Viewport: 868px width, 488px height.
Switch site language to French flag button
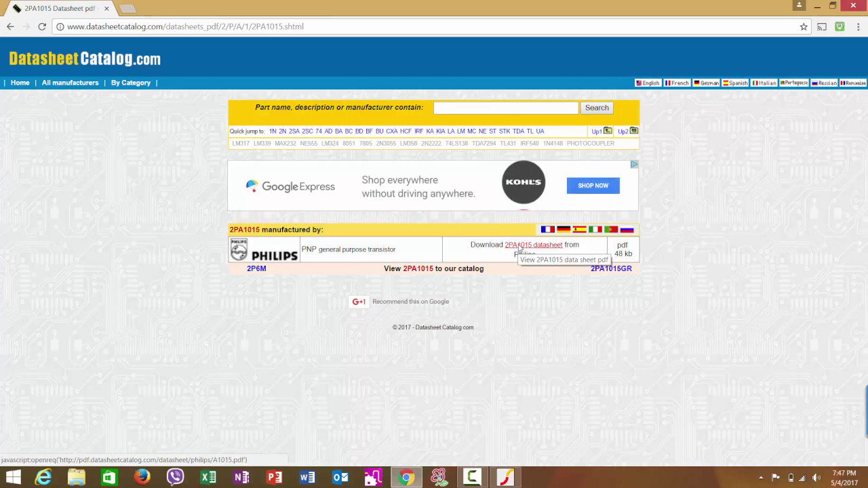(677, 83)
